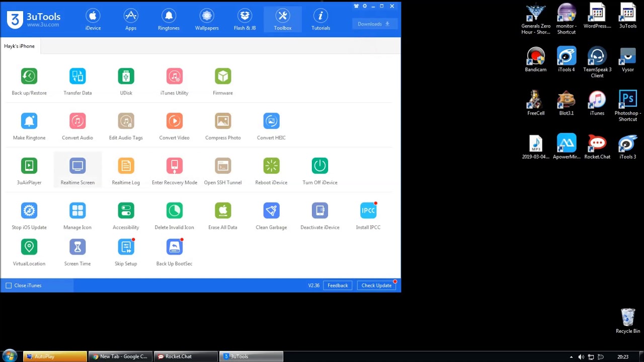The height and width of the screenshot is (362, 644).
Task: Open the UDisk tool
Action: point(126,82)
